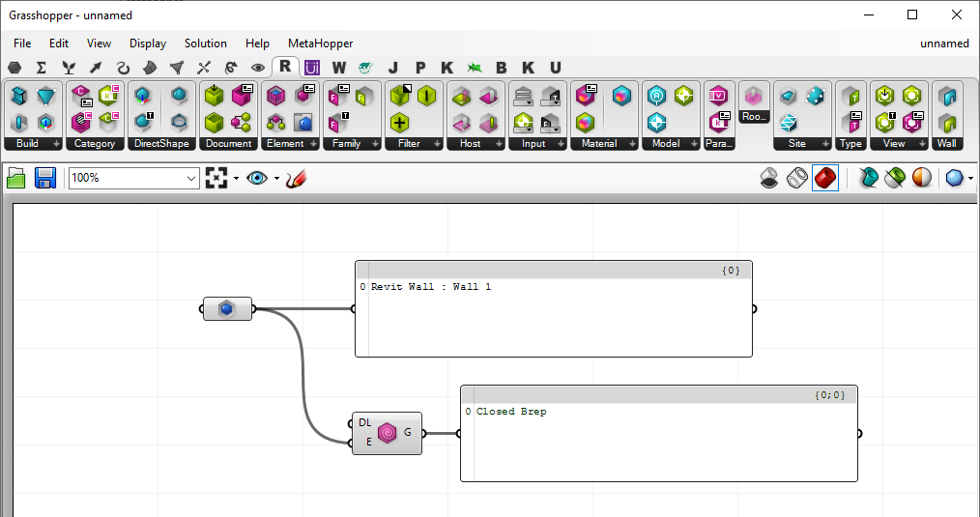Disable canvas preview with the no-preview icon
Viewport: 980px width, 517px height.
pyautogui.click(x=769, y=178)
